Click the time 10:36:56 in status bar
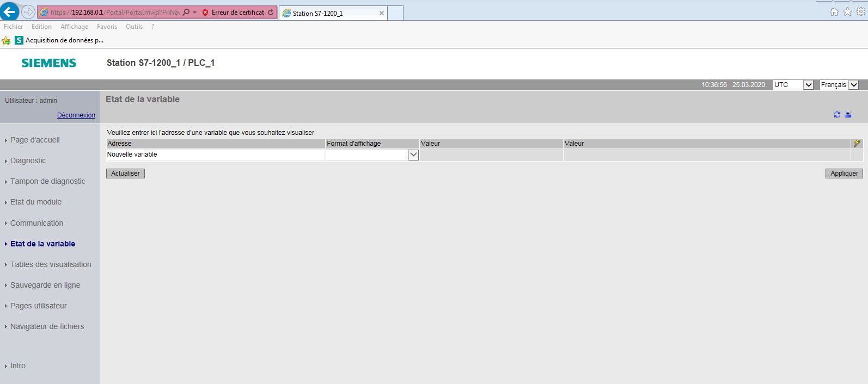The width and height of the screenshot is (868, 384). [714, 85]
